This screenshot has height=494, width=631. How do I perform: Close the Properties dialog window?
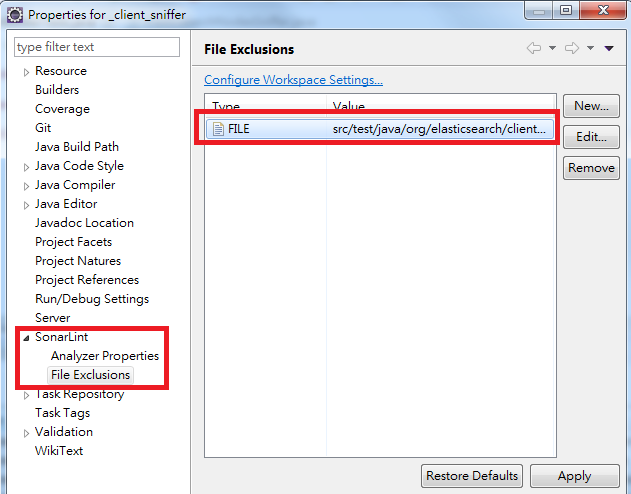pos(603,10)
